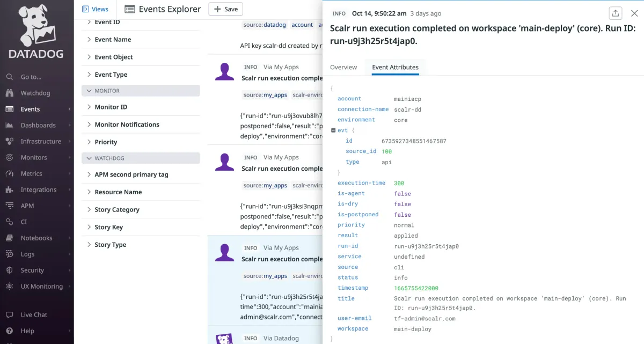Screen dimensions: 644x344
Task: Switch to the Overview tab
Action: pos(343,67)
